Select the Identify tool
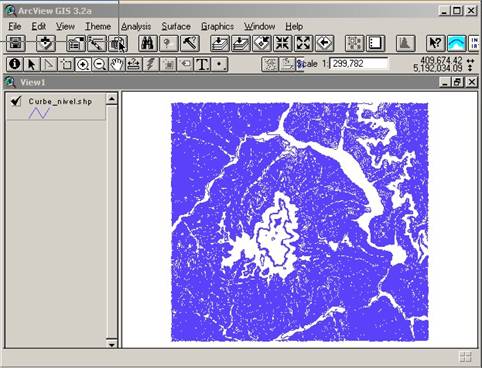This screenshot has width=482, height=368. (x=15, y=64)
